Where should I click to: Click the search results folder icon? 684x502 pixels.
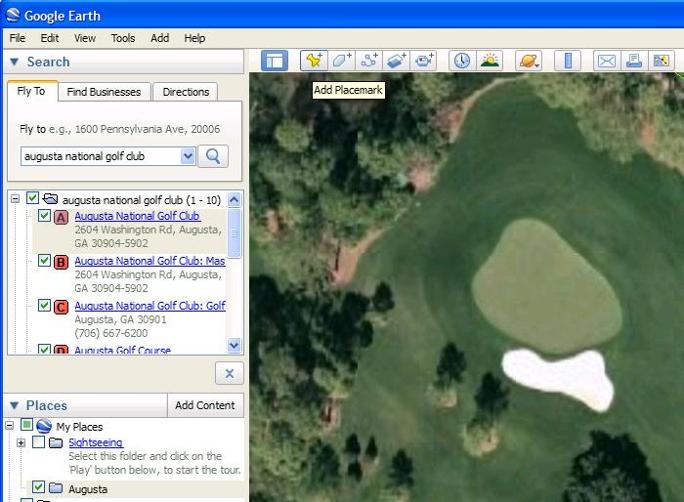click(51, 199)
